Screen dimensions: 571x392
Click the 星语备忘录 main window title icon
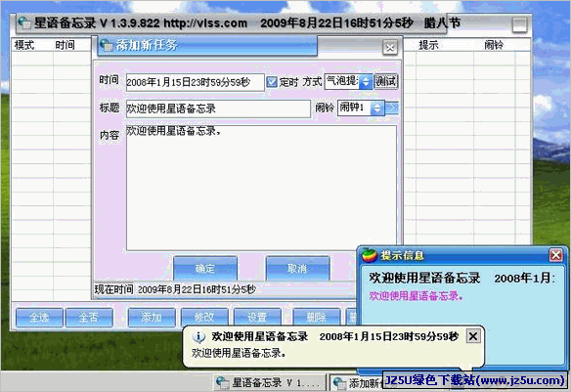click(24, 22)
